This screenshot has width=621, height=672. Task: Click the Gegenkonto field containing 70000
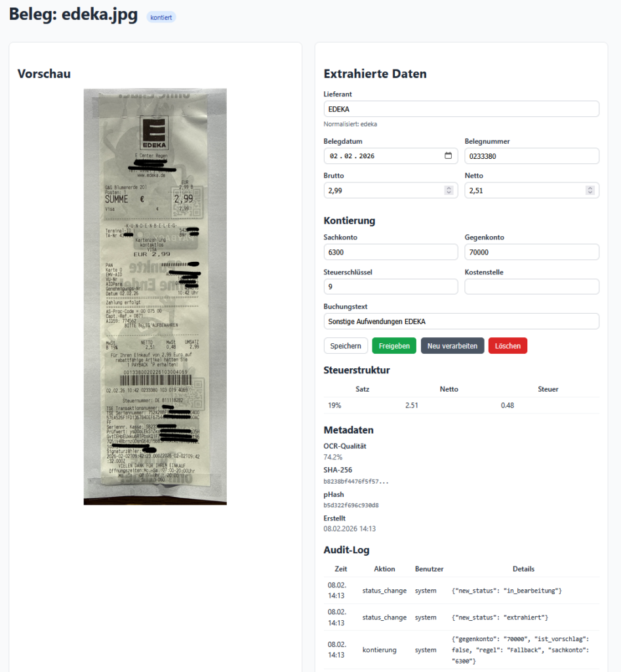point(531,253)
